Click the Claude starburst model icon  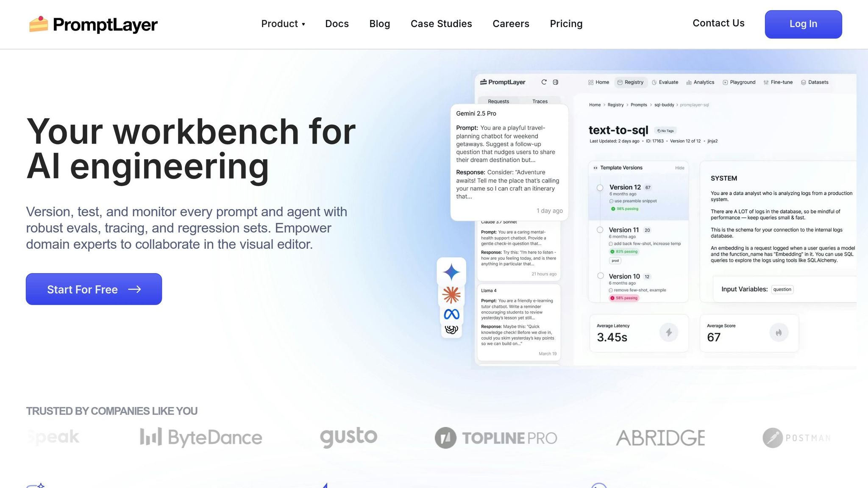click(x=451, y=295)
